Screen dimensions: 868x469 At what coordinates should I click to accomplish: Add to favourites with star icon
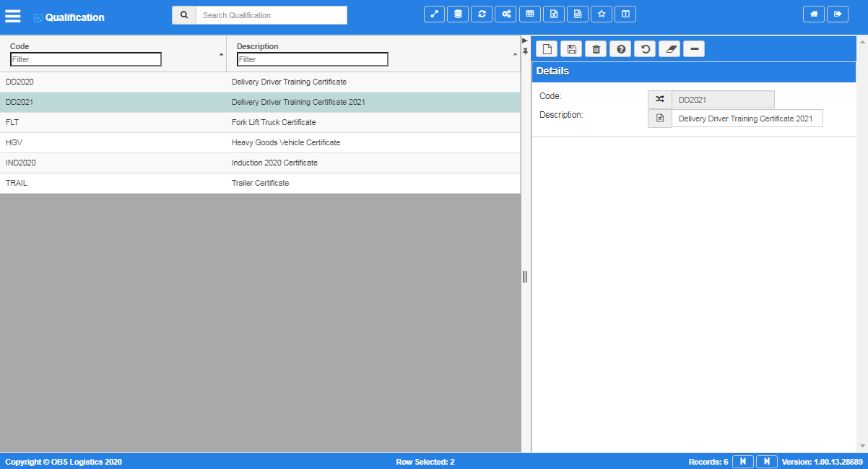point(602,14)
